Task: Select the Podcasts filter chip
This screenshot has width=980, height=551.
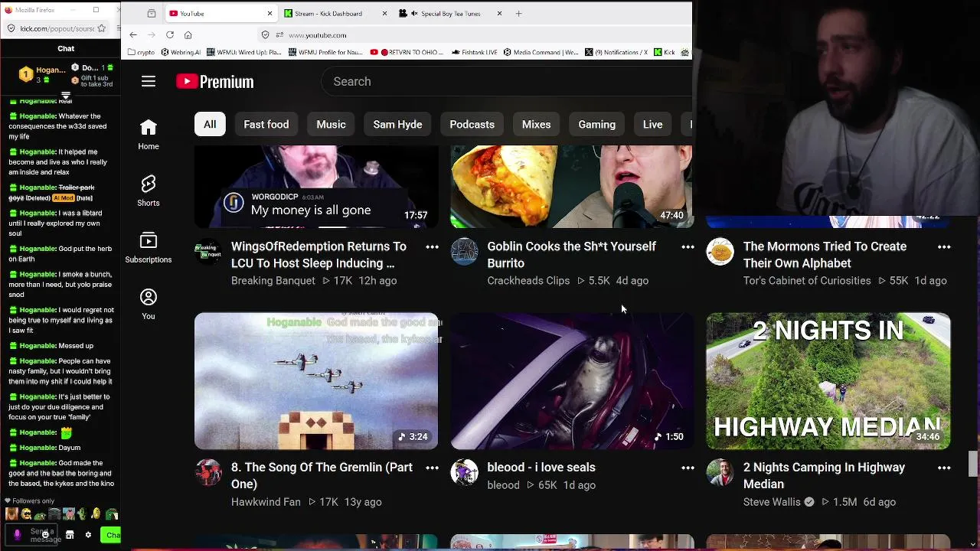Action: click(472, 124)
